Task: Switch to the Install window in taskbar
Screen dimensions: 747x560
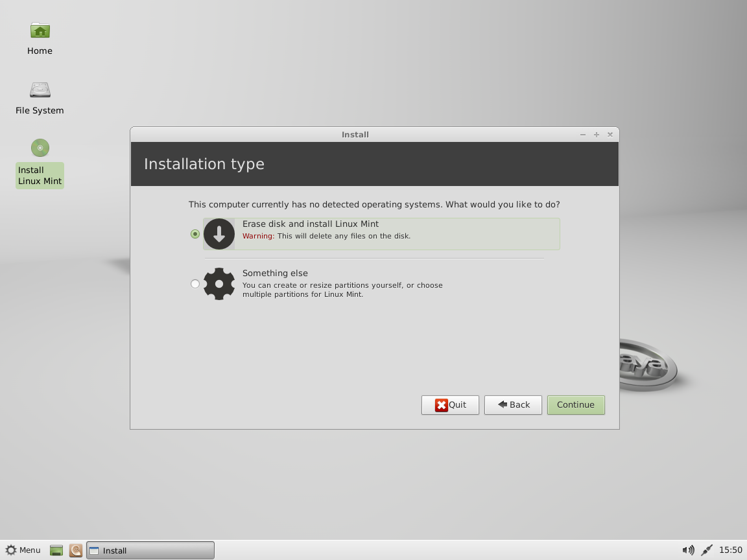Action: pyautogui.click(x=150, y=550)
